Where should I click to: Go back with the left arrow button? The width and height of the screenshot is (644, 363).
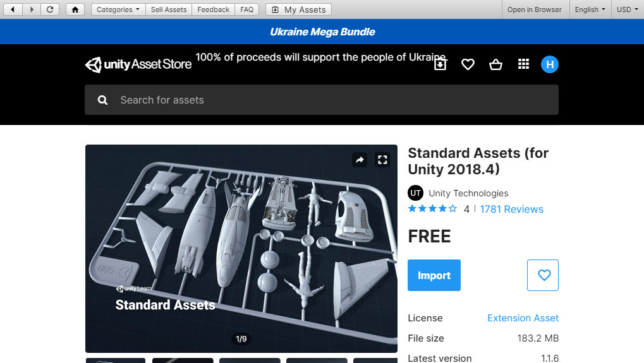pyautogui.click(x=13, y=9)
